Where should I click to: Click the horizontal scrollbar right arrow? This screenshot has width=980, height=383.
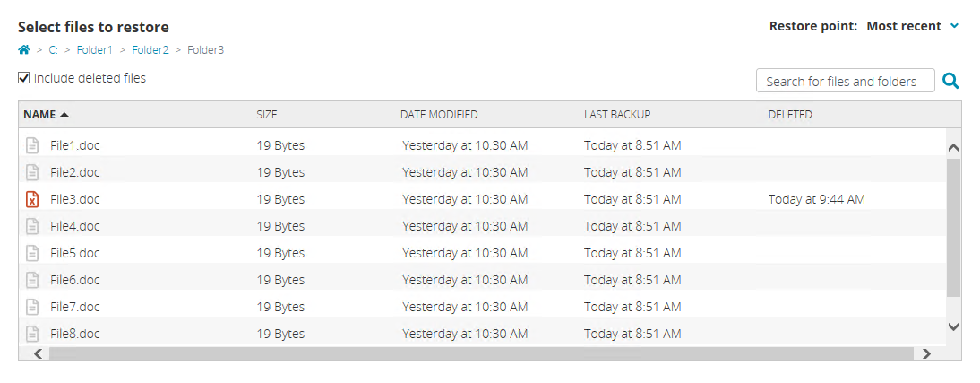[x=926, y=354]
